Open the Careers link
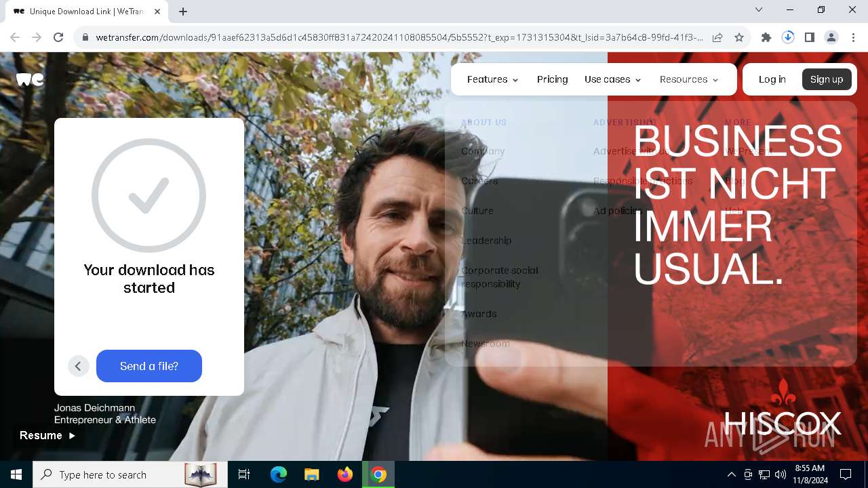The width and height of the screenshot is (868, 488). (x=479, y=181)
